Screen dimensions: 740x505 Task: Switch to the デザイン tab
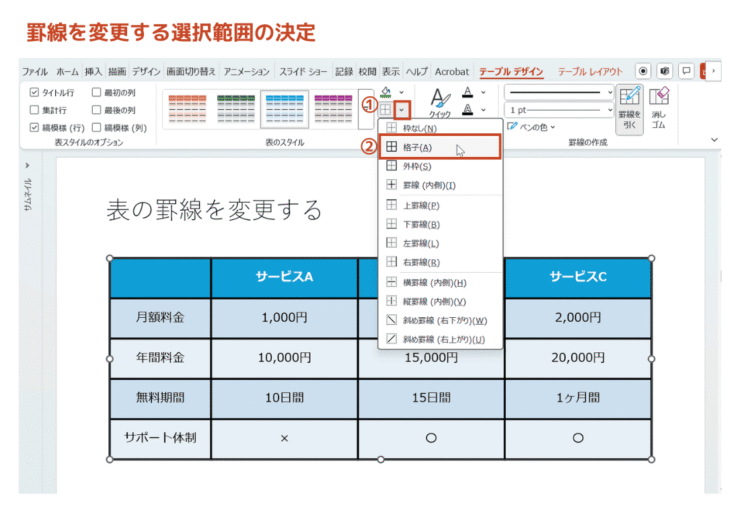point(146,72)
